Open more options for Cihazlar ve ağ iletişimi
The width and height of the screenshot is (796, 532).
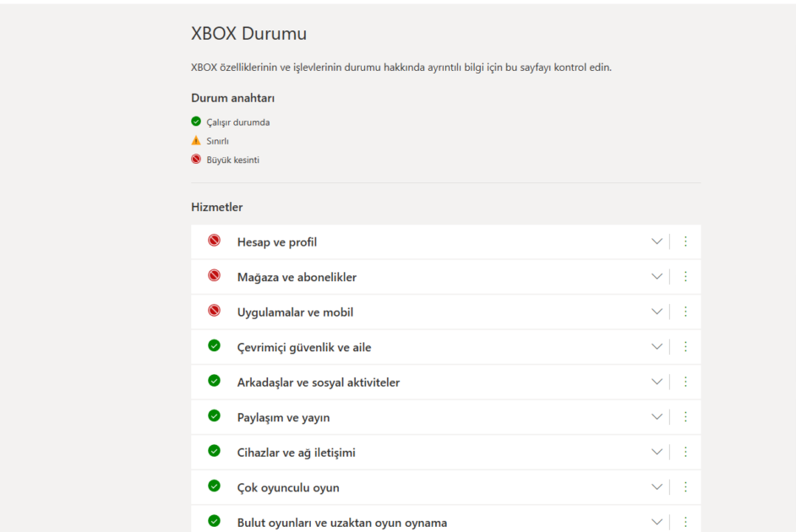685,452
